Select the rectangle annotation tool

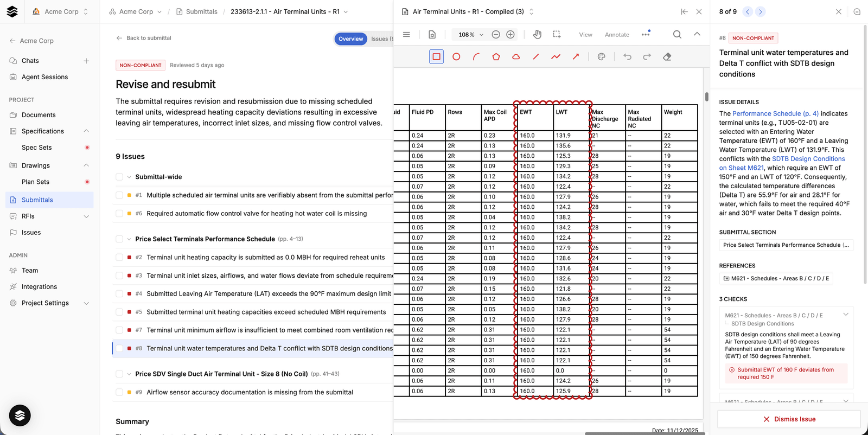pyautogui.click(x=436, y=56)
